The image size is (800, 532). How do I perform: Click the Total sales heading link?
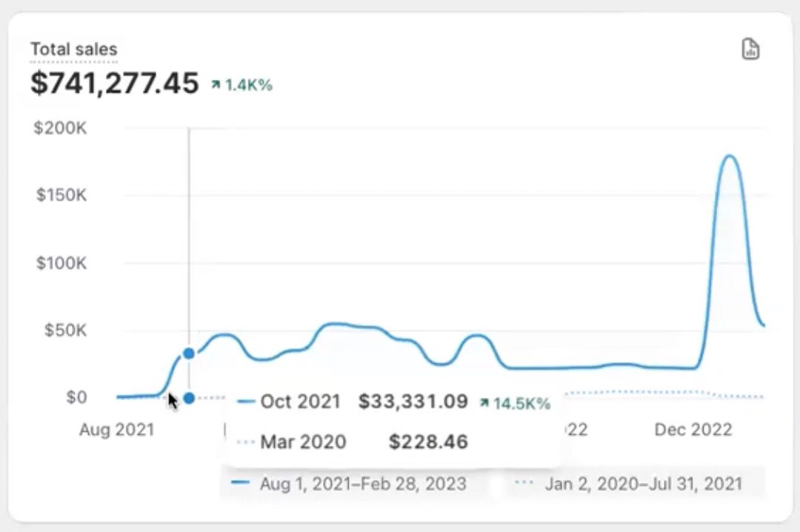[73, 50]
